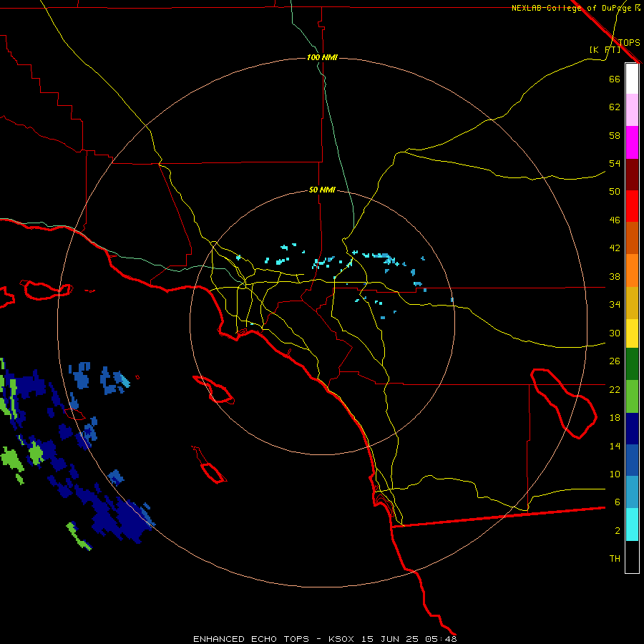The width and height of the screenshot is (644, 644).
Task: Click the "100 NMI" range ring label
Action: [x=322, y=57]
